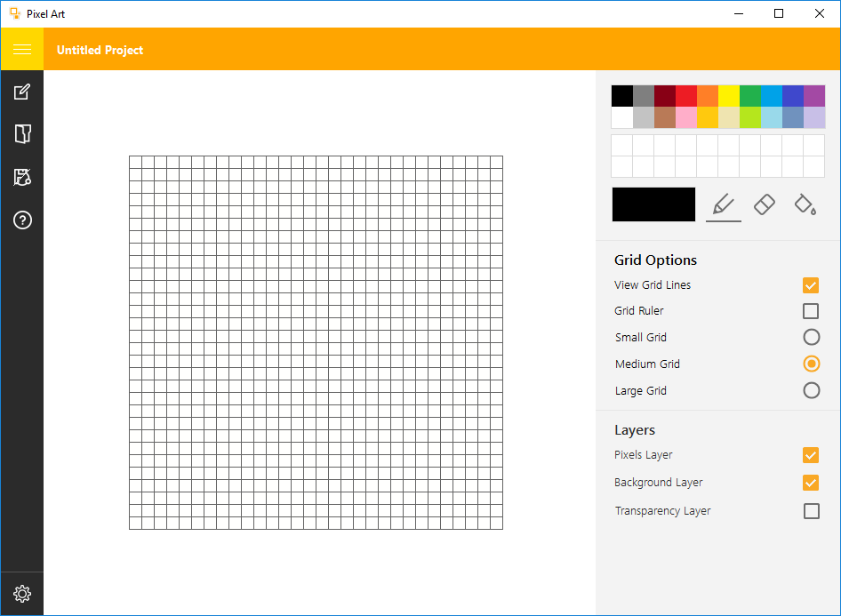The width and height of the screenshot is (841, 616).
Task: Pick the yellow palette color
Action: [x=729, y=96]
